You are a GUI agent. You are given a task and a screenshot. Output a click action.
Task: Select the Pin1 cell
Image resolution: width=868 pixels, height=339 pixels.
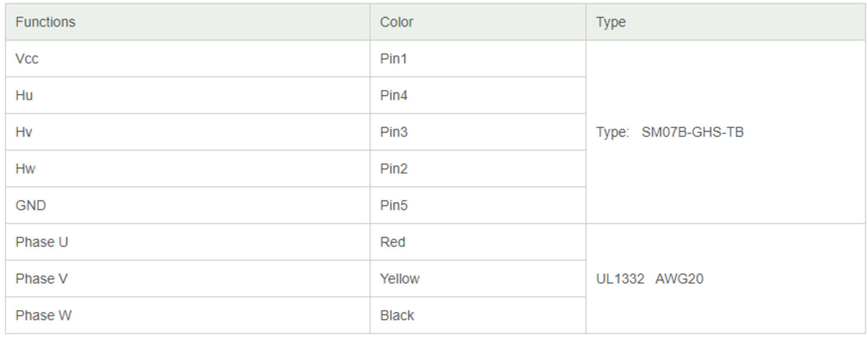[393, 59]
